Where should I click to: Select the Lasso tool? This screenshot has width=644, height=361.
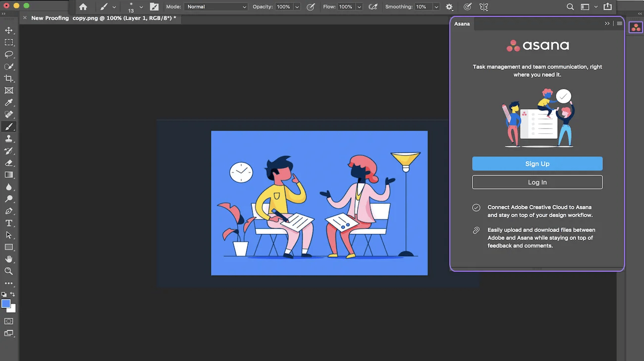pyautogui.click(x=8, y=55)
